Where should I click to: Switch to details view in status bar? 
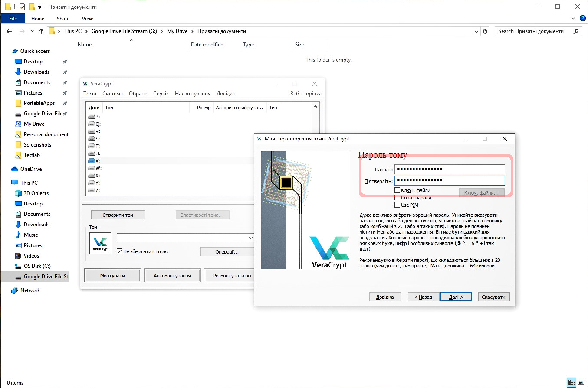pyautogui.click(x=572, y=383)
